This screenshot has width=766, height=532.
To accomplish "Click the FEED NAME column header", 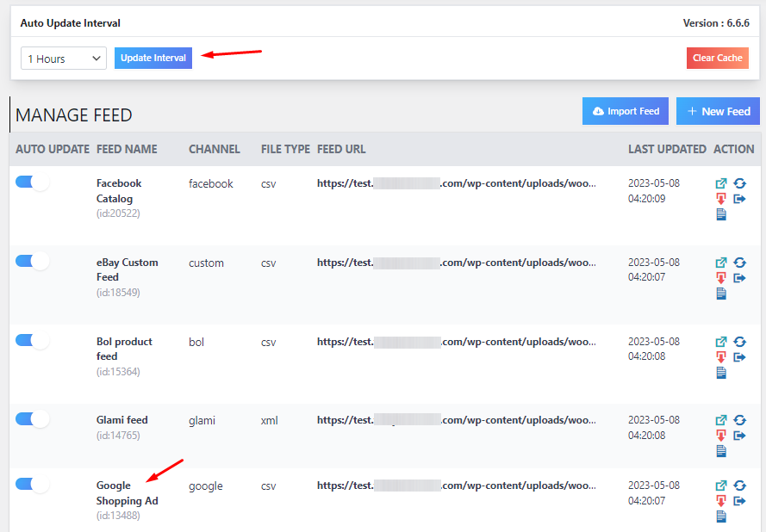I will click(x=127, y=149).
